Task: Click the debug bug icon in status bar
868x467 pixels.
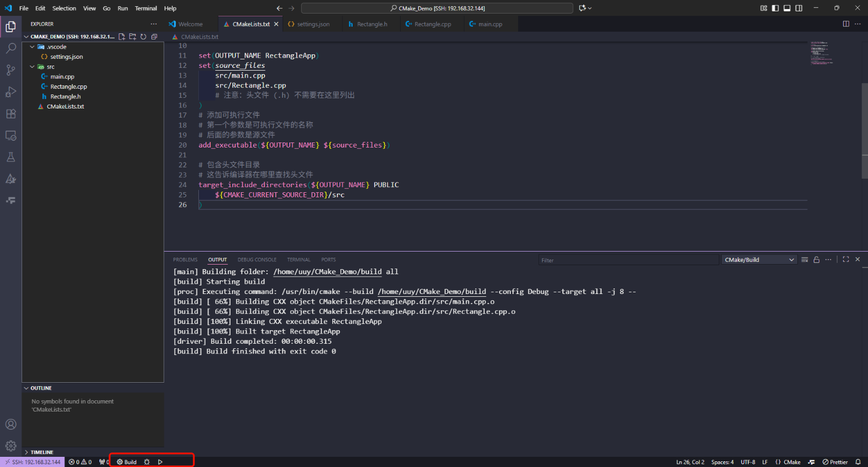Action: click(147, 462)
